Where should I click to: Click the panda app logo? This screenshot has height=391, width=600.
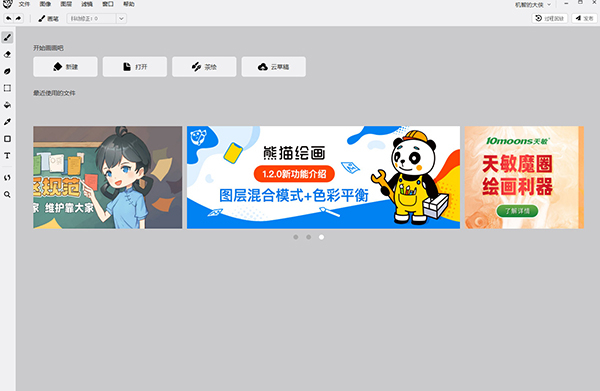(x=8, y=4)
